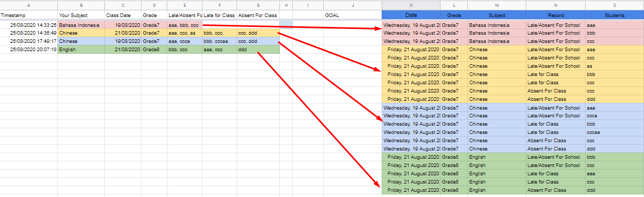Viewport: 644px width, 197px height.
Task: Click timestamp cell 25/08/2020 14:33:25
Action: [28, 25]
